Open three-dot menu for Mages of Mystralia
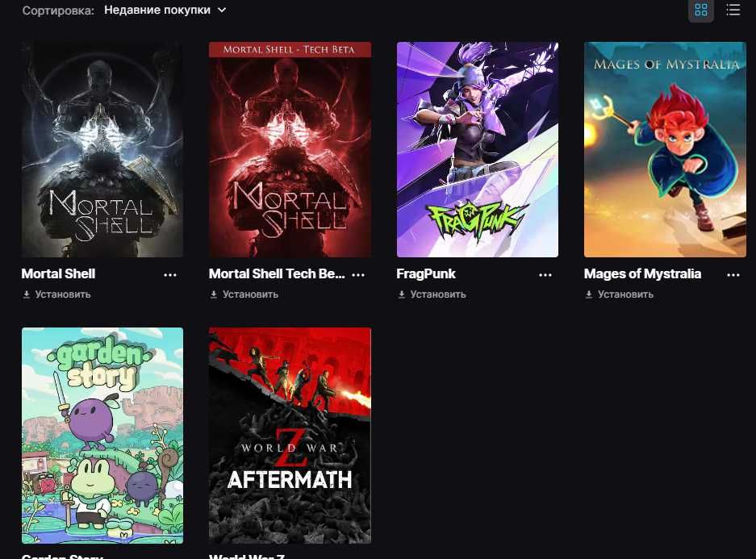Viewport: 756px width, 559px height. point(733,275)
